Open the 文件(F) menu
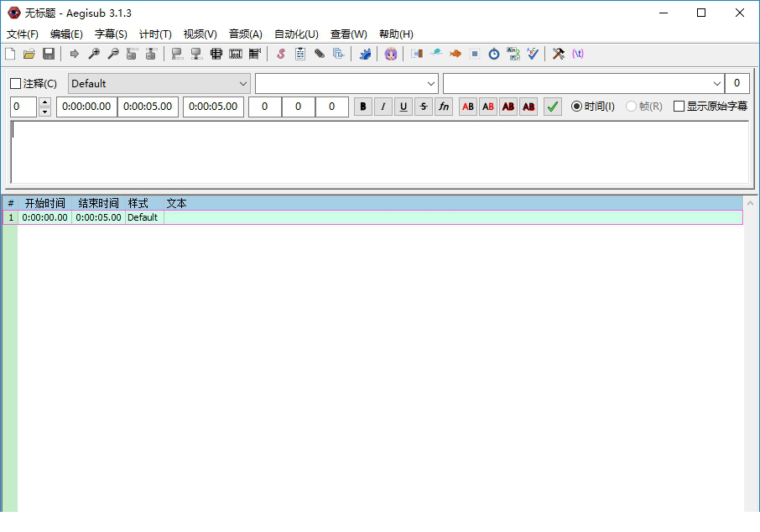This screenshot has height=532, width=760. [x=23, y=34]
